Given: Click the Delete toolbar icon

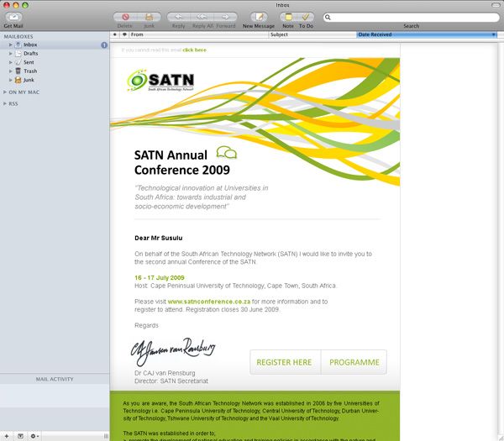Looking at the screenshot, I should tap(125, 17).
